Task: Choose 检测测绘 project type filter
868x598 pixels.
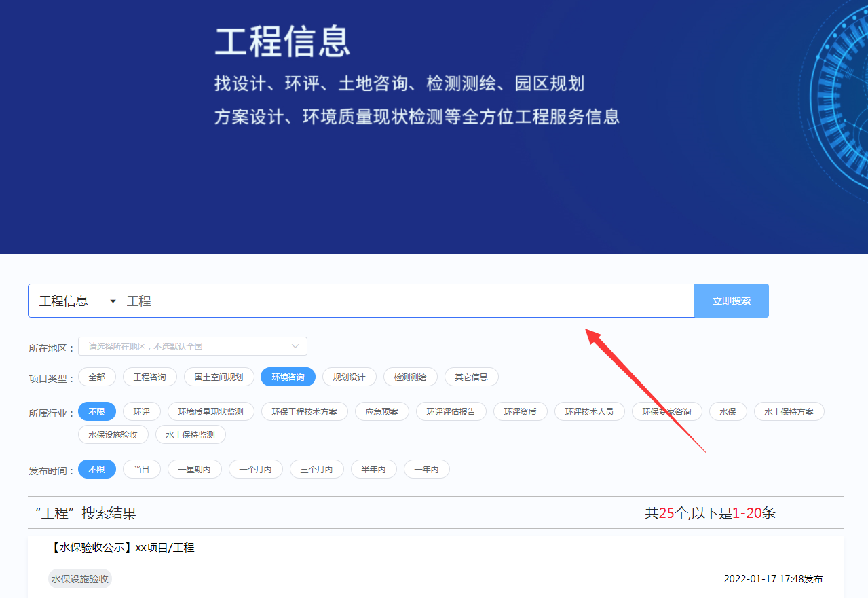Action: [x=410, y=377]
